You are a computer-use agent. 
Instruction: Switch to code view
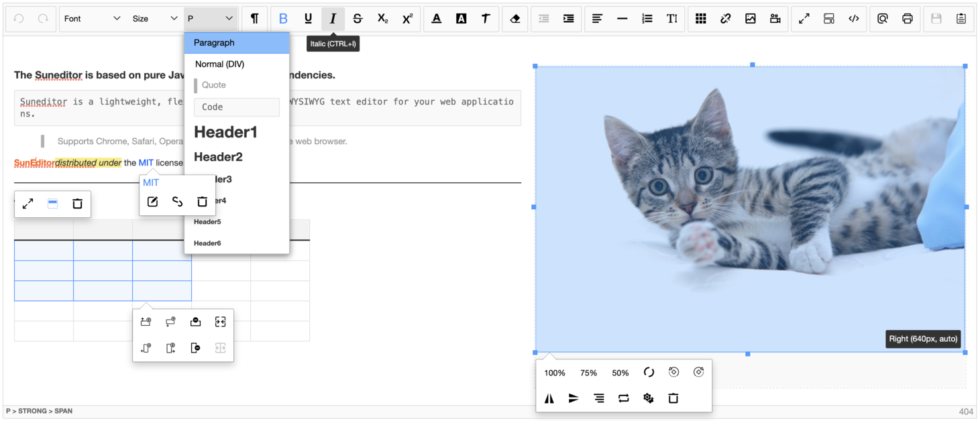coord(854,19)
